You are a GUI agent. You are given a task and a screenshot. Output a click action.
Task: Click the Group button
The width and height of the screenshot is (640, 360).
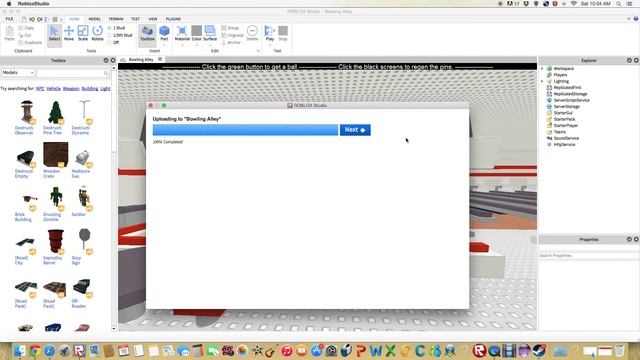[230, 28]
